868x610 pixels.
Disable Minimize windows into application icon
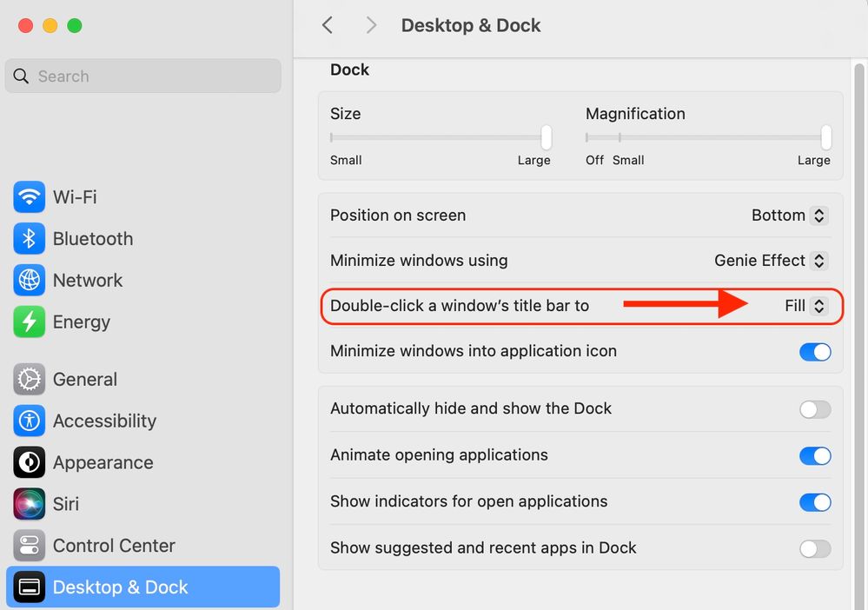tap(815, 352)
